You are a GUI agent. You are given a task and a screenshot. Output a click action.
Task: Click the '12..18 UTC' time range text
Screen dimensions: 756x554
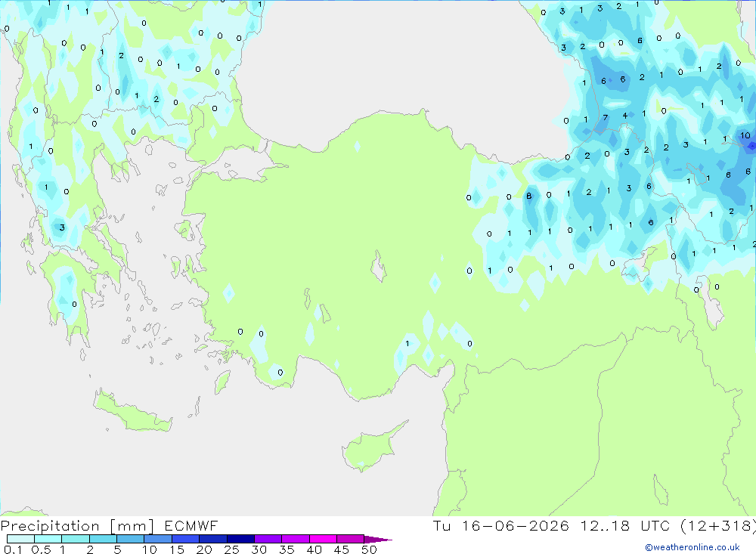pos(624,526)
